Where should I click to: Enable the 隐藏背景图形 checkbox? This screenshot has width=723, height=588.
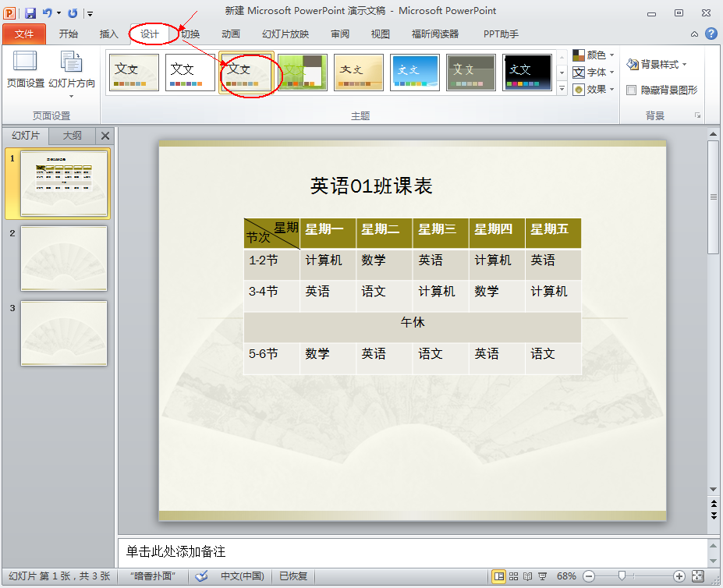click(632, 90)
